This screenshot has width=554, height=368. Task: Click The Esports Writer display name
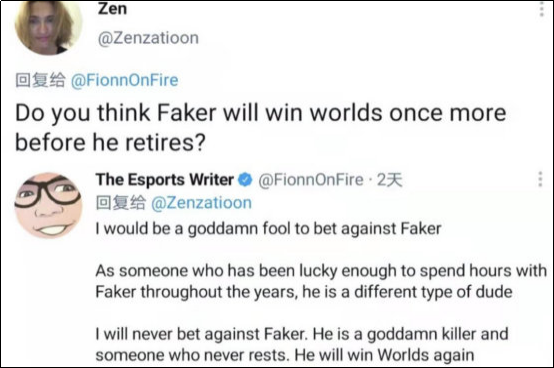165,180
